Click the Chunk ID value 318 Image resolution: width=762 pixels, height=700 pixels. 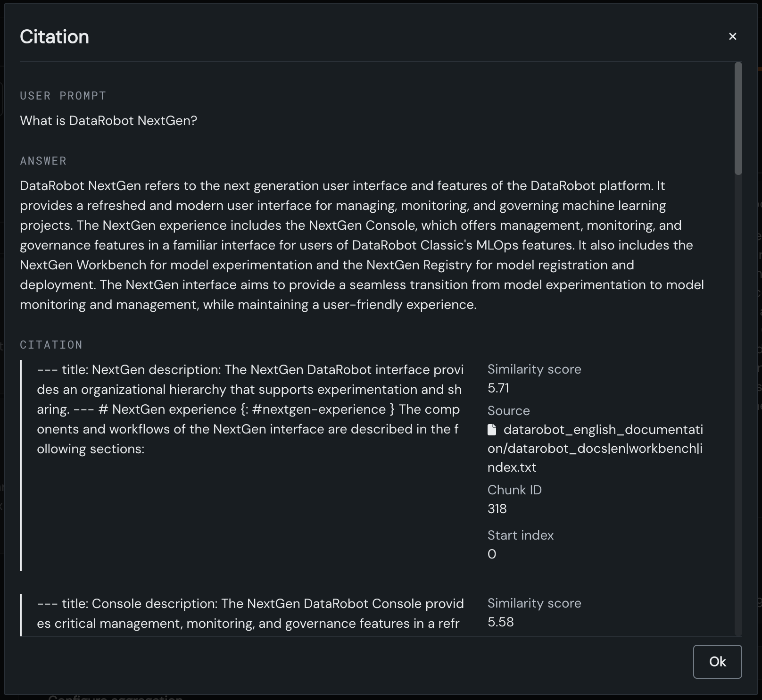(x=497, y=509)
